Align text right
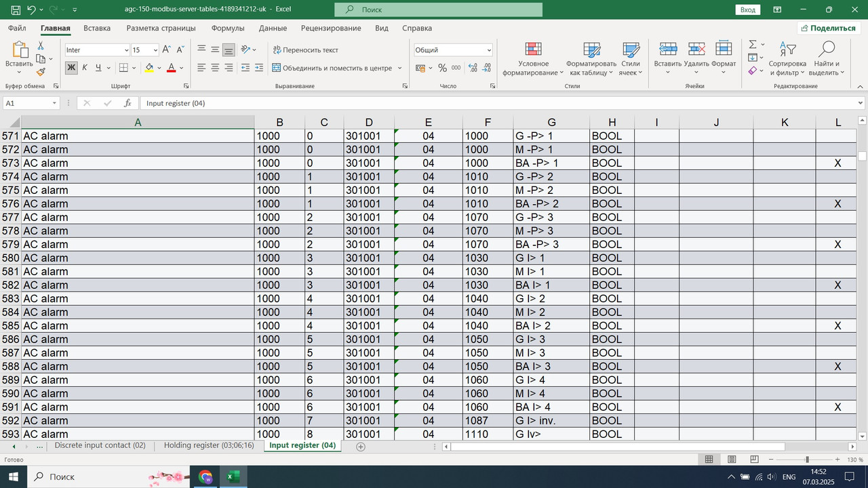This screenshot has width=868, height=488. pyautogui.click(x=229, y=68)
